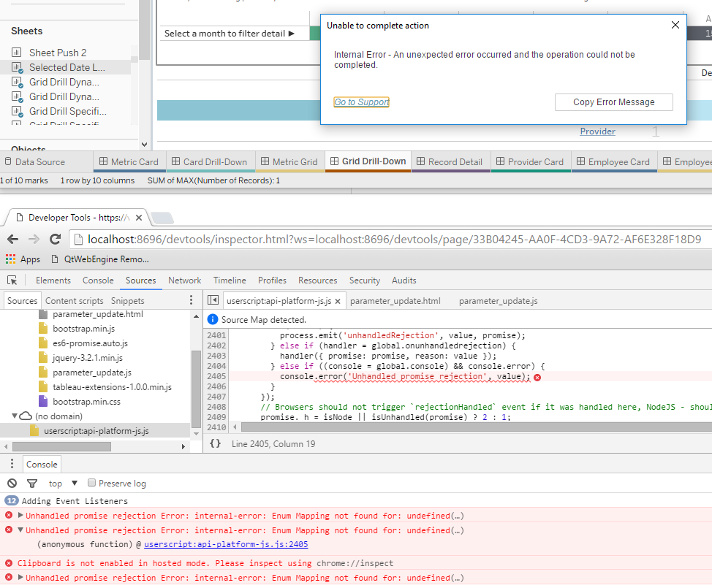Open the Timeline tab
This screenshot has width=712, height=588.
pyautogui.click(x=230, y=280)
